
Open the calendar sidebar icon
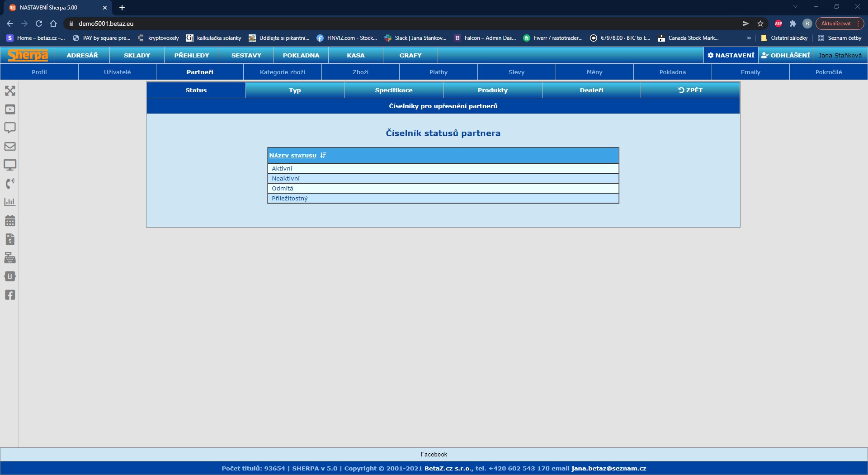[10, 221]
